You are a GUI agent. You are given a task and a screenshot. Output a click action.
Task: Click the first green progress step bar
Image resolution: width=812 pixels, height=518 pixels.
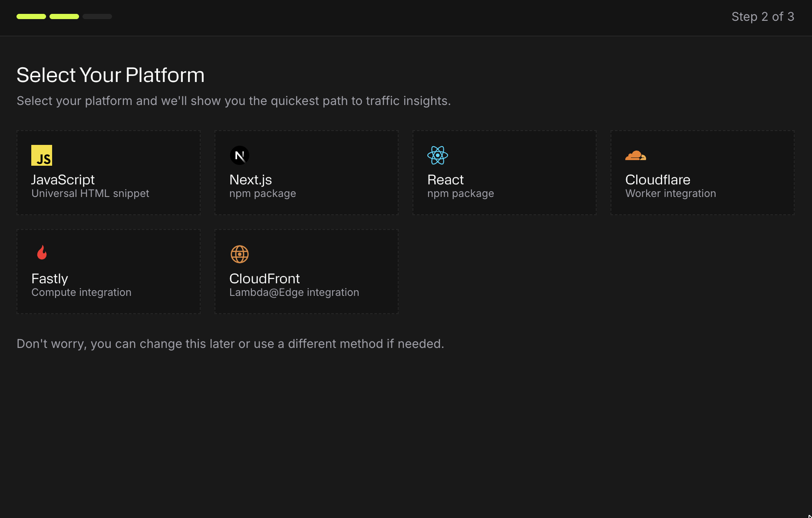coord(31,16)
